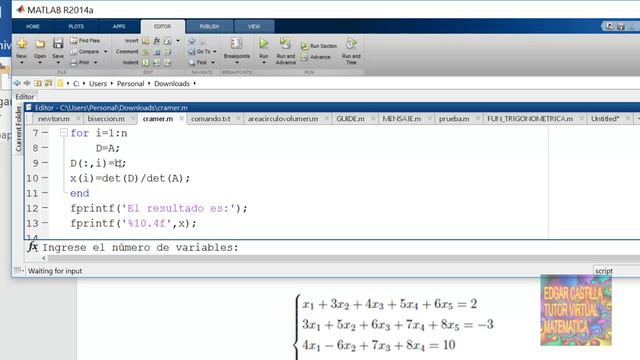Open the FUN_TRIGONOMETRICA.m editor tab
640x360 pixels.
point(530,119)
